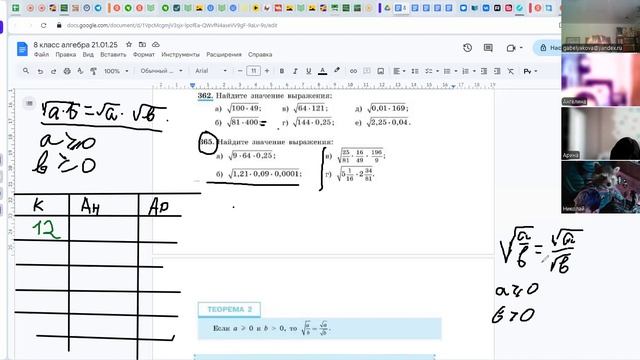Image resolution: width=640 pixels, height=360 pixels.
Task: Open the Расширения menu
Action: coord(224,54)
